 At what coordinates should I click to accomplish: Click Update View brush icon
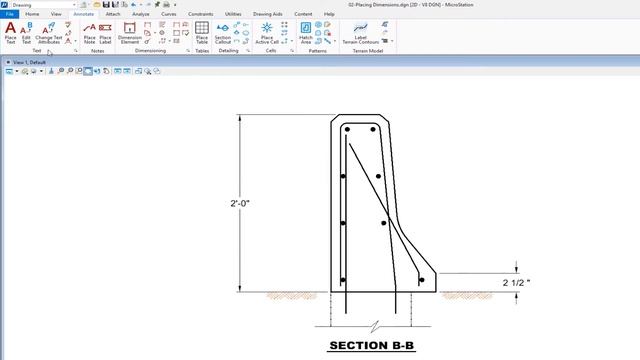point(51,71)
